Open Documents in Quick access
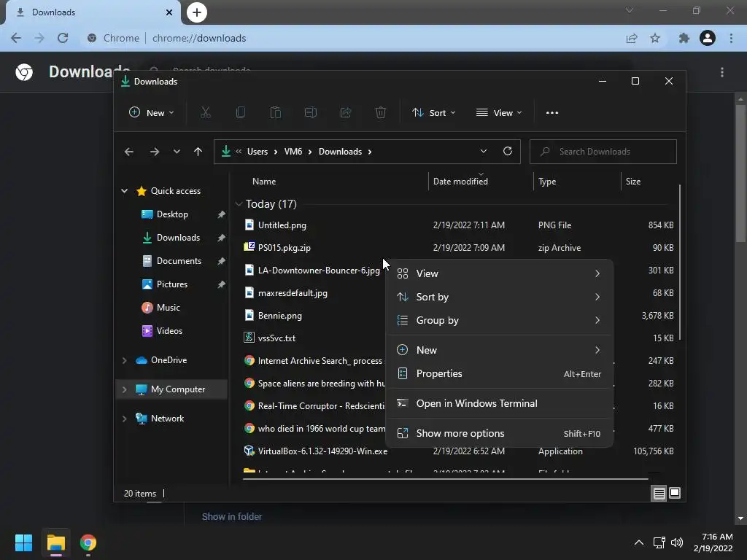The image size is (747, 560). 179,261
